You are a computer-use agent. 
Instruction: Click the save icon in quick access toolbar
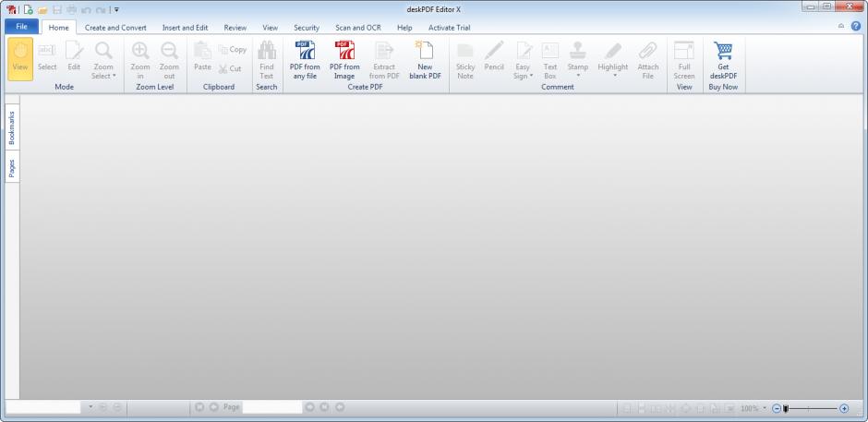[57, 9]
